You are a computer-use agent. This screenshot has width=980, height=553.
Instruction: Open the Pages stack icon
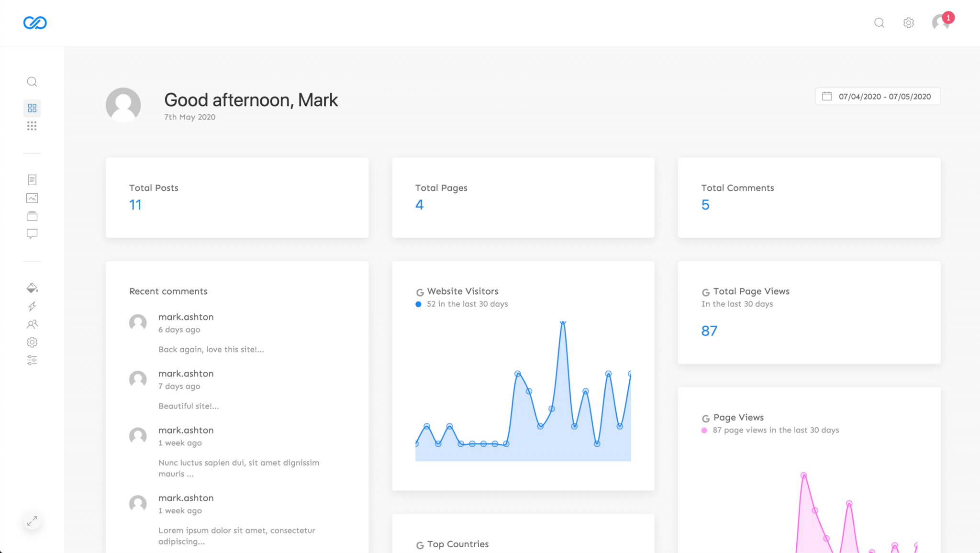point(32,216)
